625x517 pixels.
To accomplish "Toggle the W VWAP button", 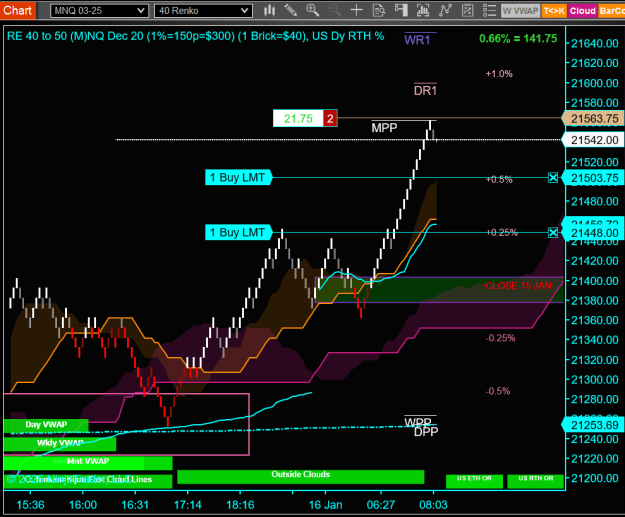I will [520, 11].
